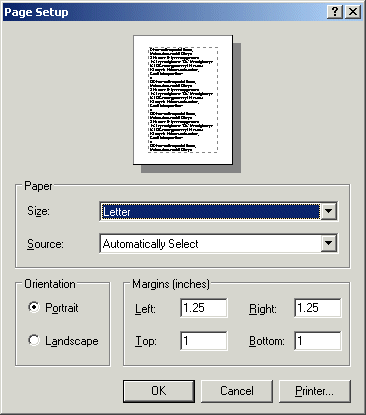
Task: Click the Portrait label text
Action: point(62,308)
